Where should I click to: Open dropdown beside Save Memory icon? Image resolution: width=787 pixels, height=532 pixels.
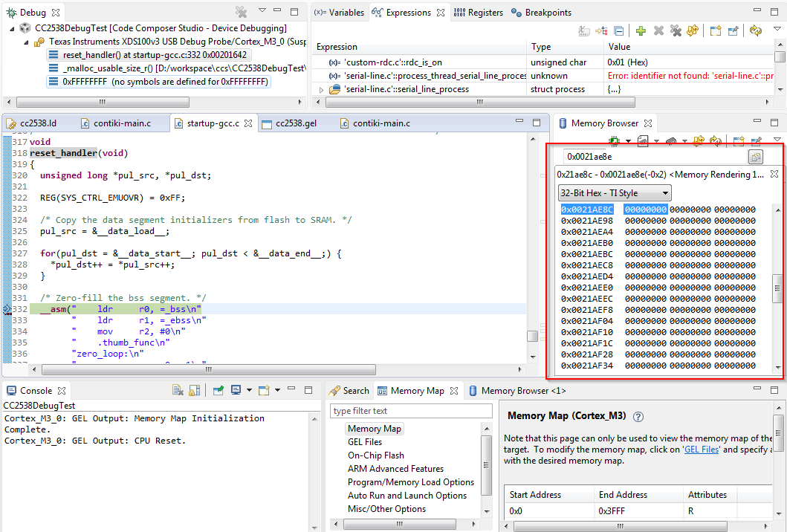click(656, 142)
